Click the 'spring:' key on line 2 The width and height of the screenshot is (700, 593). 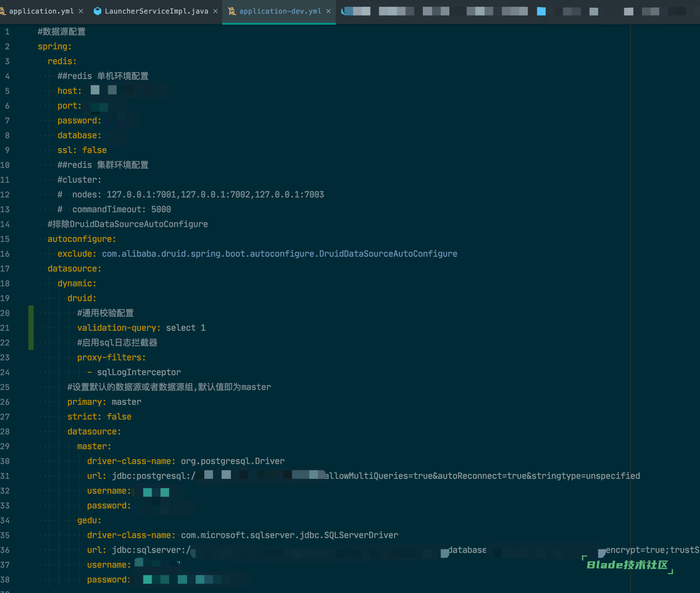pos(54,46)
